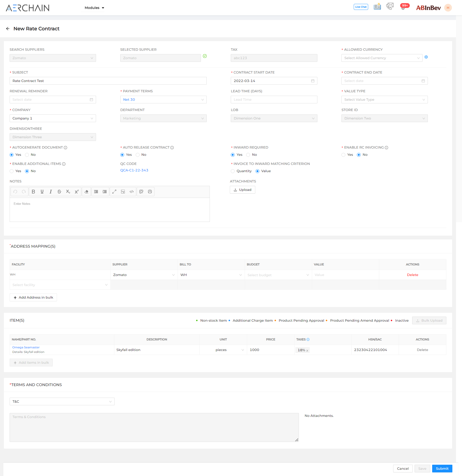
Task: Expand the Value Type dropdown
Action: (x=384, y=100)
